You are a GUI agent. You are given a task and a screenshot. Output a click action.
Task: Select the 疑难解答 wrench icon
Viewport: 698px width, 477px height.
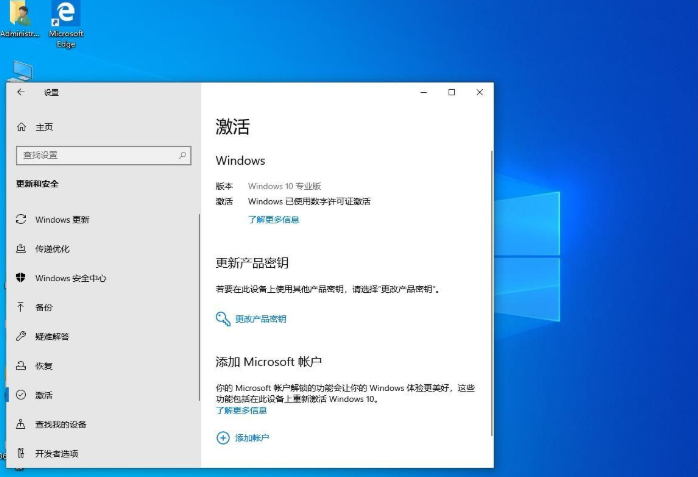21,336
